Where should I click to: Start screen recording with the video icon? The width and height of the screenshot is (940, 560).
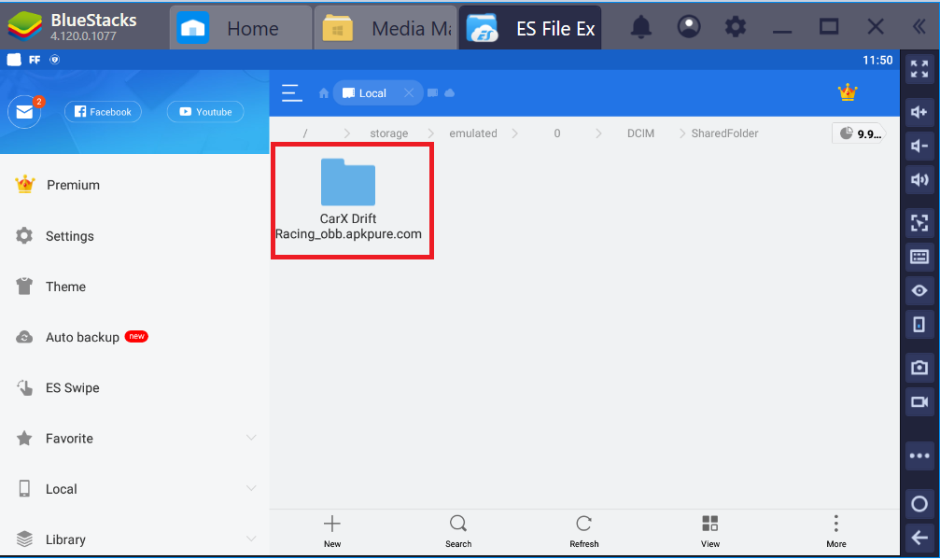(x=919, y=401)
